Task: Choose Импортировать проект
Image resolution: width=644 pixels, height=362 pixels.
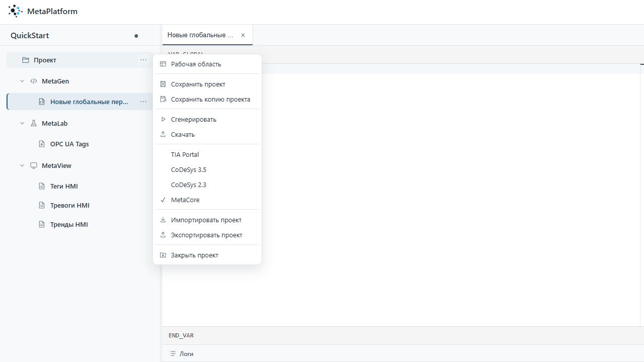Action: coord(207,220)
